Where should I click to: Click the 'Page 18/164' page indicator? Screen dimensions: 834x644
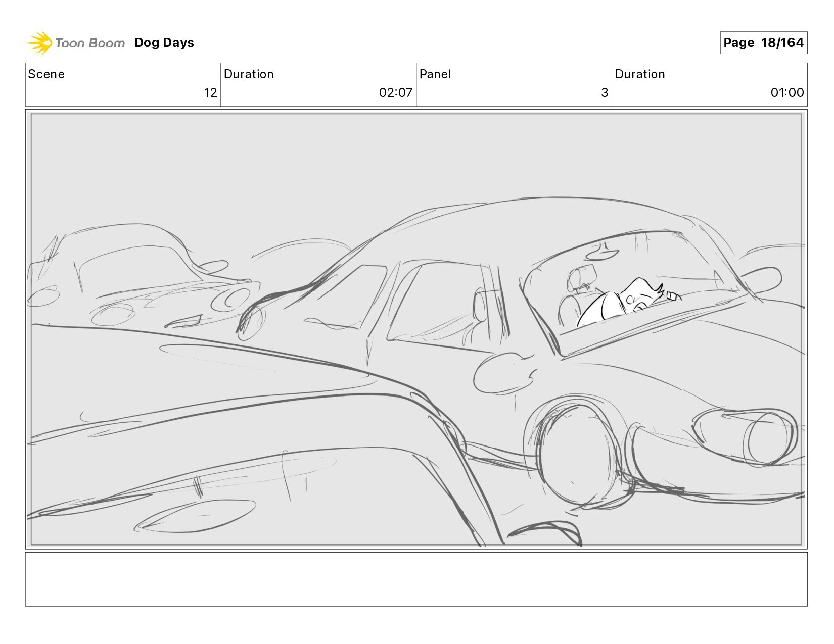point(763,43)
